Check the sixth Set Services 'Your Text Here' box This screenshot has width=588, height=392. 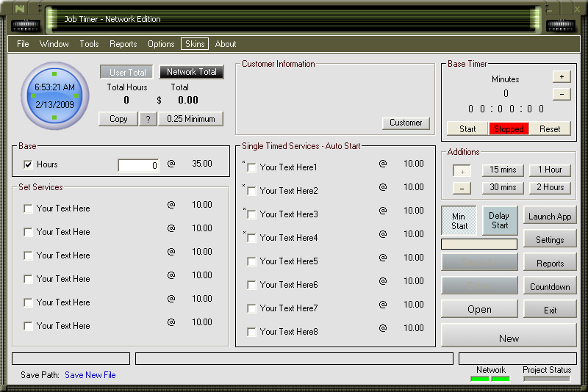pyautogui.click(x=28, y=326)
